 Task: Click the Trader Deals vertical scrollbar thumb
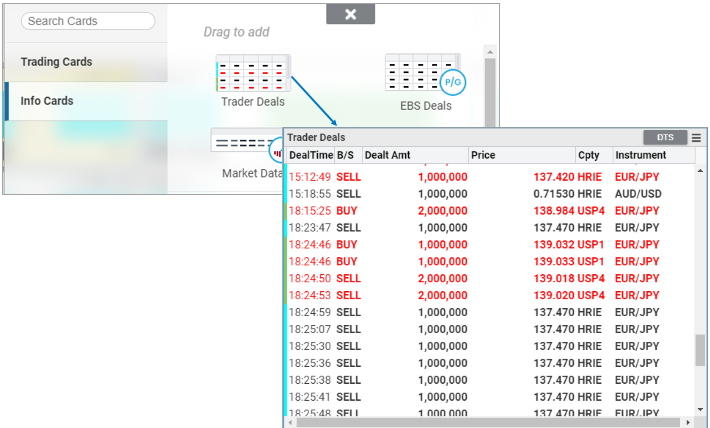coord(700,350)
